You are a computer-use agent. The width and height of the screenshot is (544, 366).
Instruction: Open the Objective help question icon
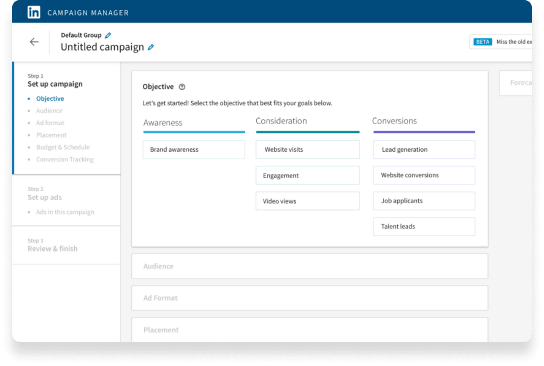coord(182,87)
